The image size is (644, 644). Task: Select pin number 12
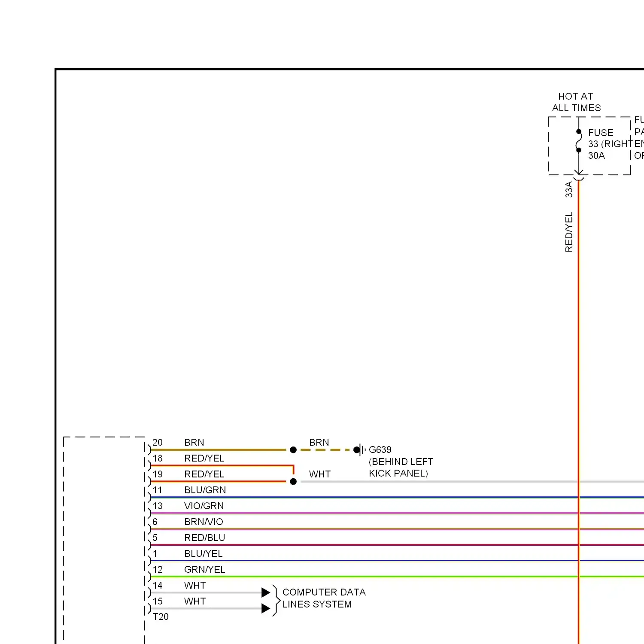point(158,569)
